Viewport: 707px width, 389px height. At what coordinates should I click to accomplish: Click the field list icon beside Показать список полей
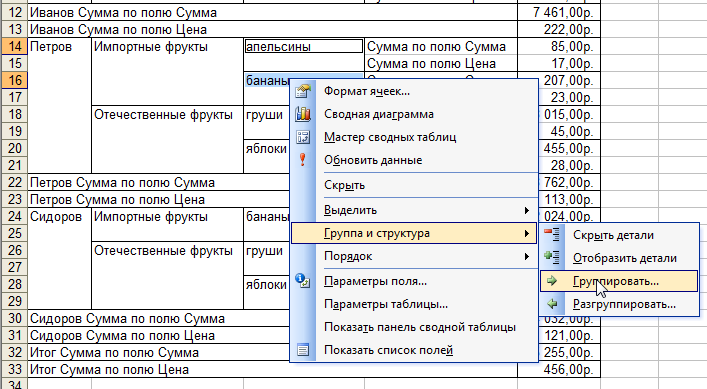click(x=303, y=350)
